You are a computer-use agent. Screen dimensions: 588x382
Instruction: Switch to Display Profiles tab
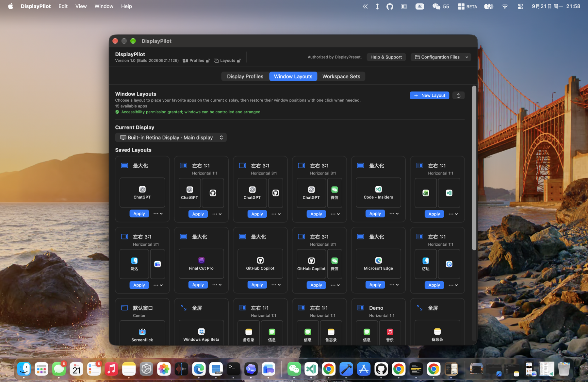click(x=245, y=76)
